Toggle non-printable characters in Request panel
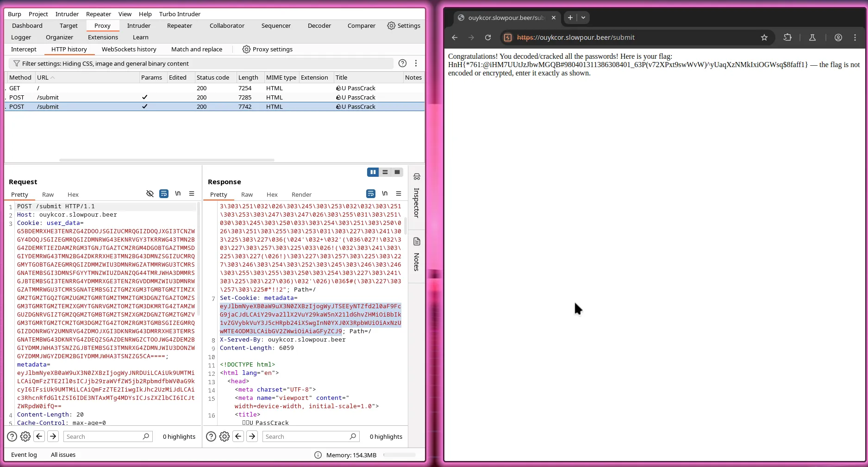Screen dimensions: 868x467 coord(178,194)
